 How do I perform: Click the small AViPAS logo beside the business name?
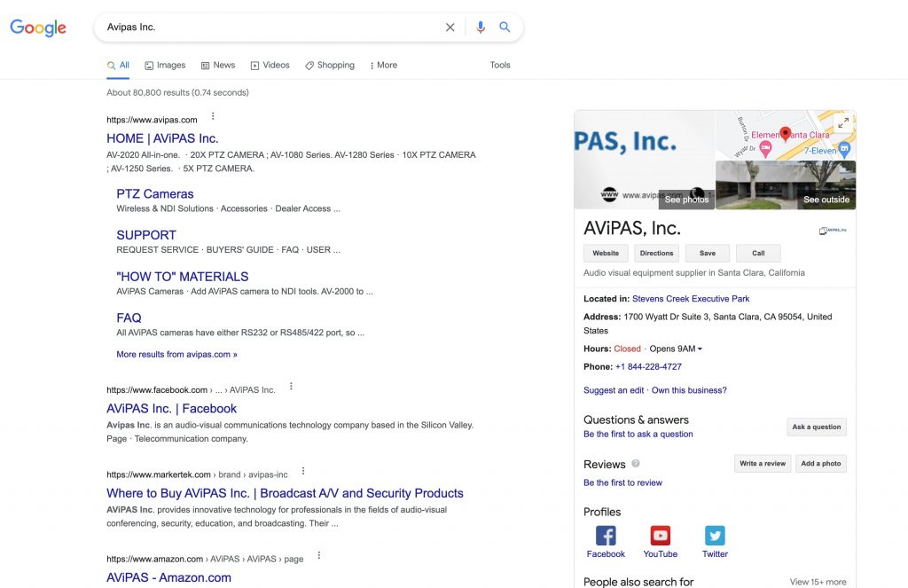click(833, 231)
